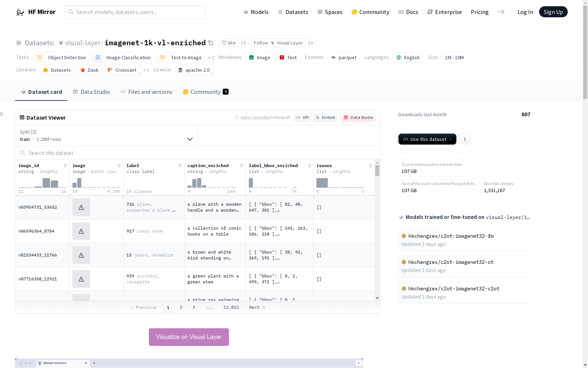Image resolution: width=588 pixels, height=368 pixels.
Task: Copy the dataset name with copy icon
Action: click(211, 43)
